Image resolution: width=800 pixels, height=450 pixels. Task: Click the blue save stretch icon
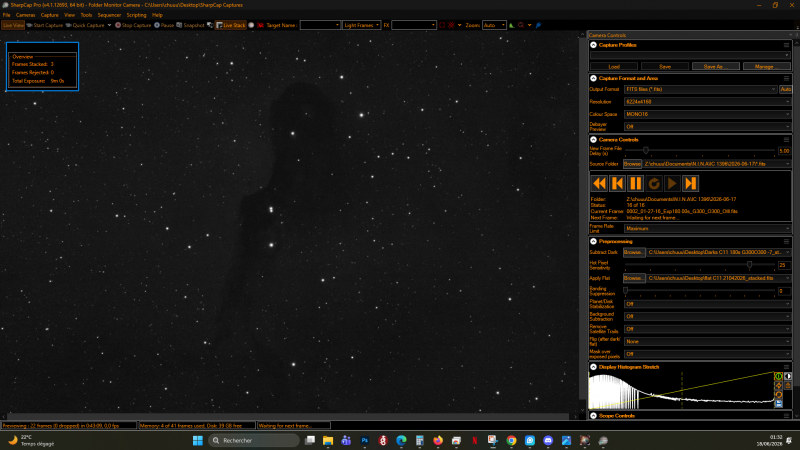click(x=779, y=404)
